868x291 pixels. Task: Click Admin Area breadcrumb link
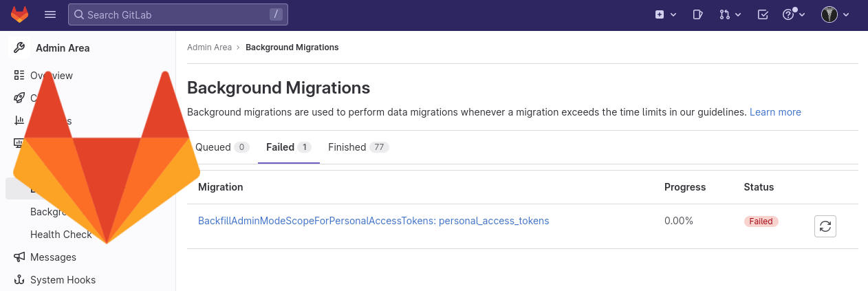pos(209,47)
